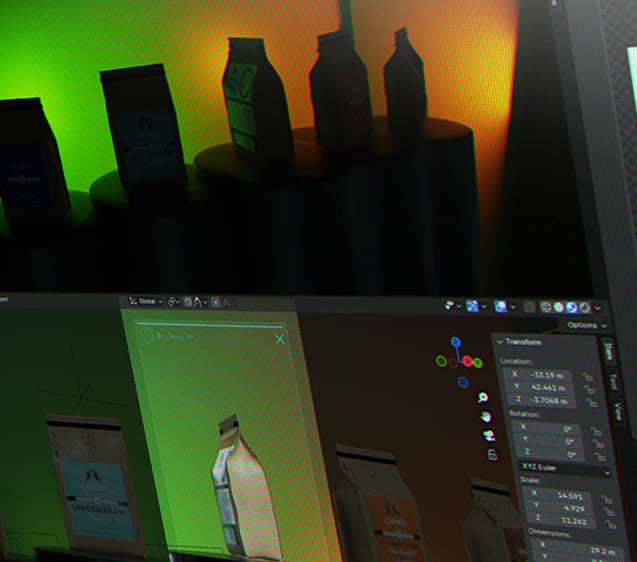The image size is (637, 562).
Task: Click the Rotation Y field
Action: (548, 441)
